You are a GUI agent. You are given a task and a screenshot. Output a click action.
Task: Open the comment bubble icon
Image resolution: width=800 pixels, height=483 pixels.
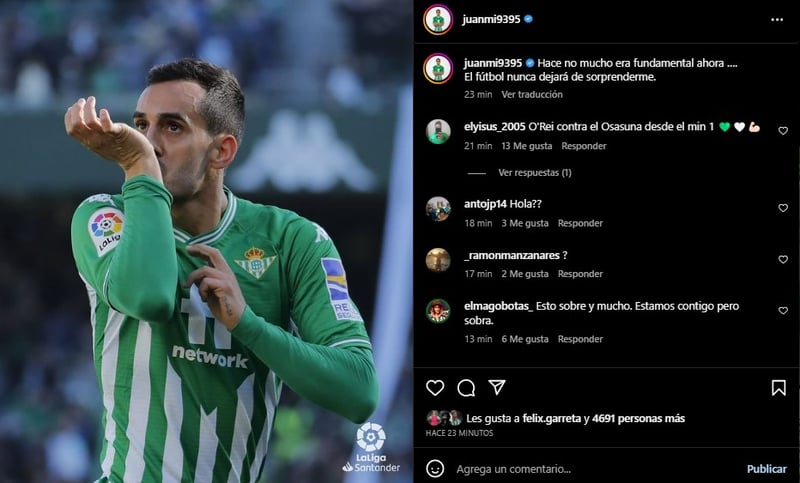466,388
